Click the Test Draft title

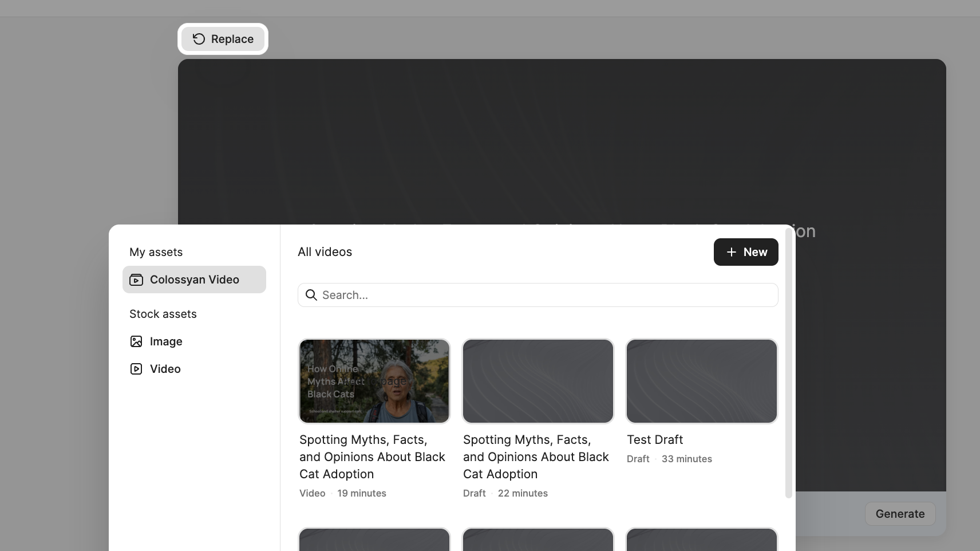click(655, 440)
